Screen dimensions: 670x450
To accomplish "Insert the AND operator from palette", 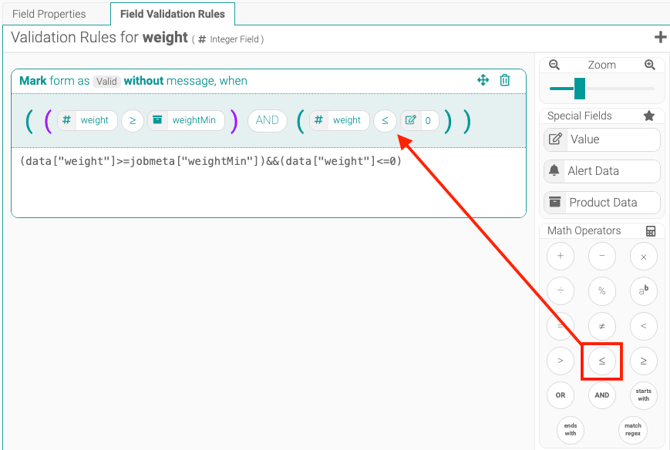I will pyautogui.click(x=602, y=395).
